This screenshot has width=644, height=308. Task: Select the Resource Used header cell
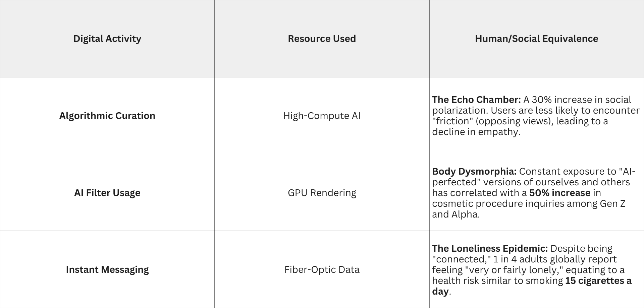click(322, 39)
